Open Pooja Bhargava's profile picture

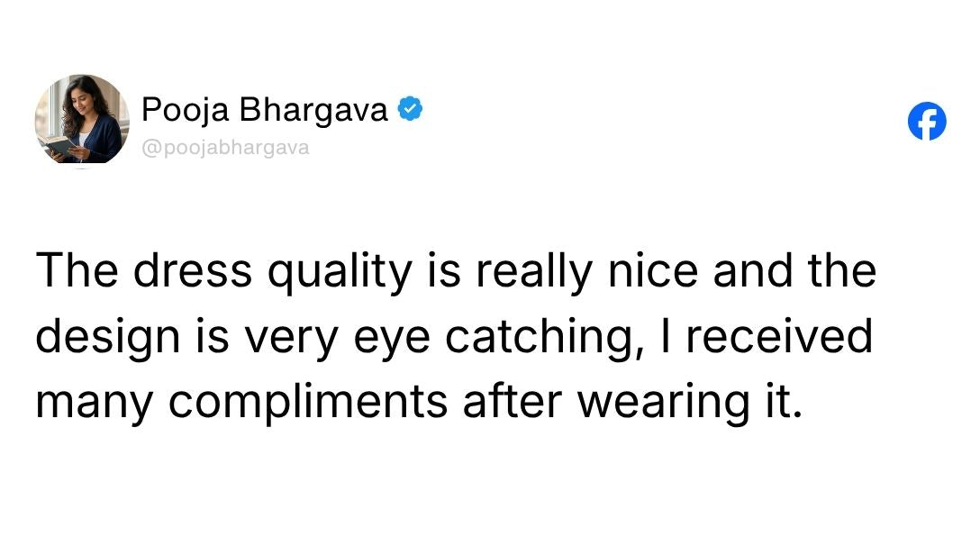tap(82, 119)
